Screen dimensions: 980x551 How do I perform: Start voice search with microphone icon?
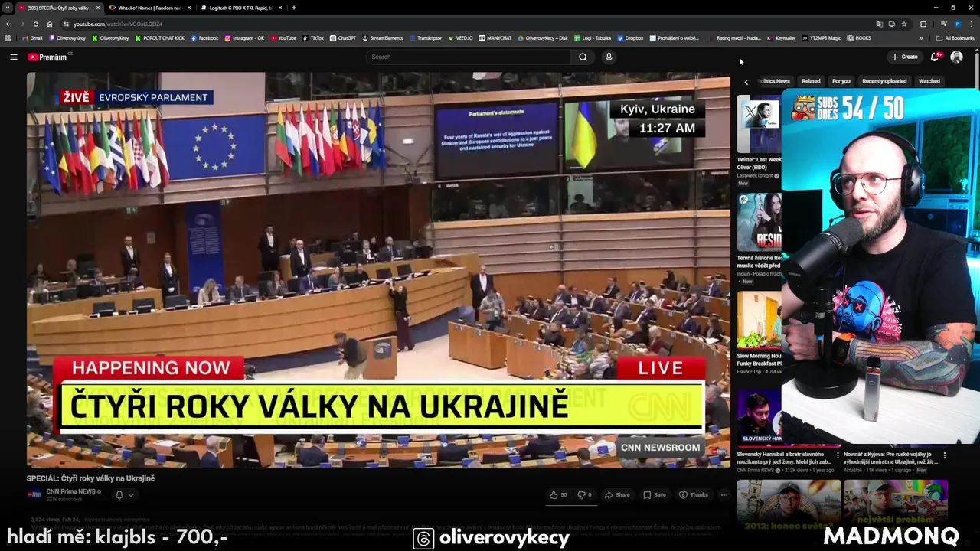(609, 57)
